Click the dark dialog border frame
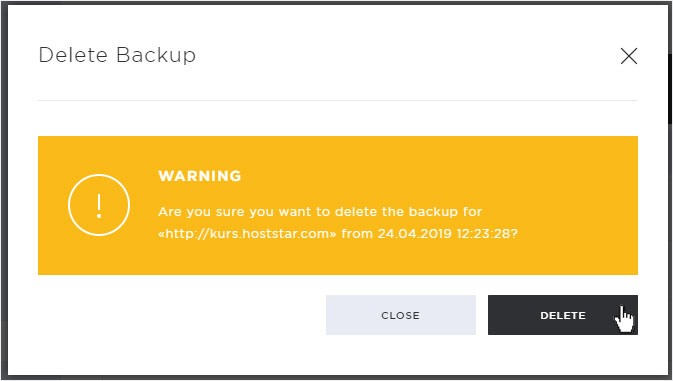This screenshot has height=381, width=673. coord(4,190)
